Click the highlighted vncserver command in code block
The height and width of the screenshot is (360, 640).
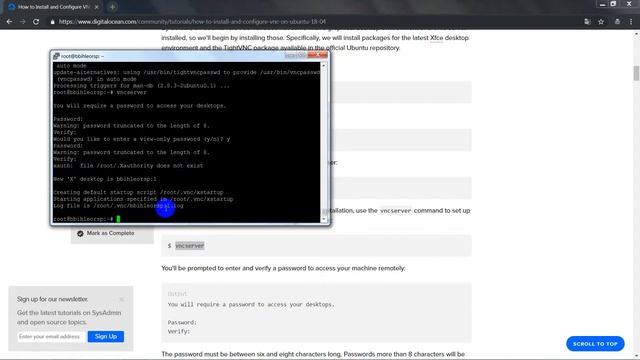pyautogui.click(x=189, y=246)
